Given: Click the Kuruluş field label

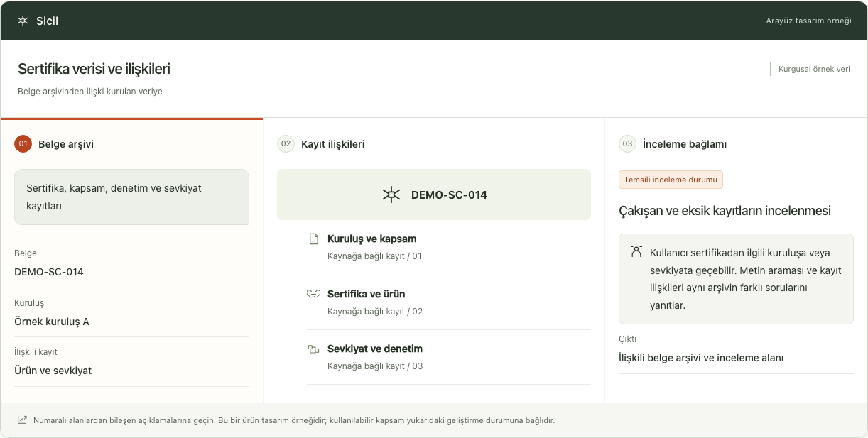Looking at the screenshot, I should pos(29,303).
